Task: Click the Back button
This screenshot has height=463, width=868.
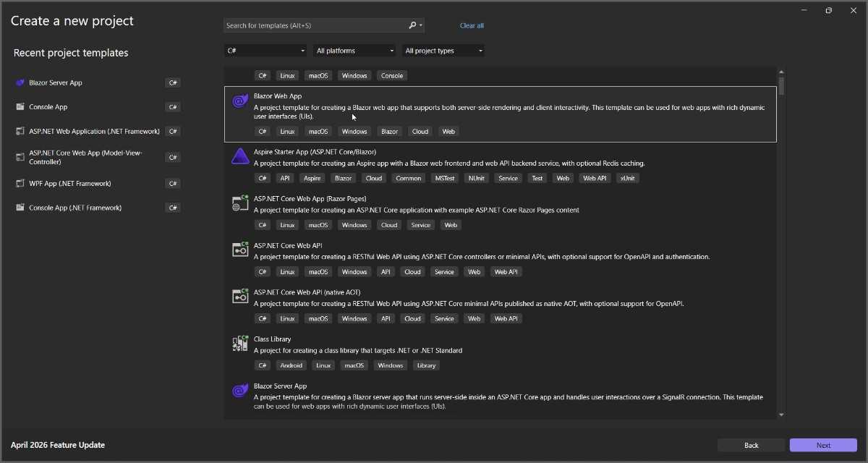Action: [x=751, y=445]
